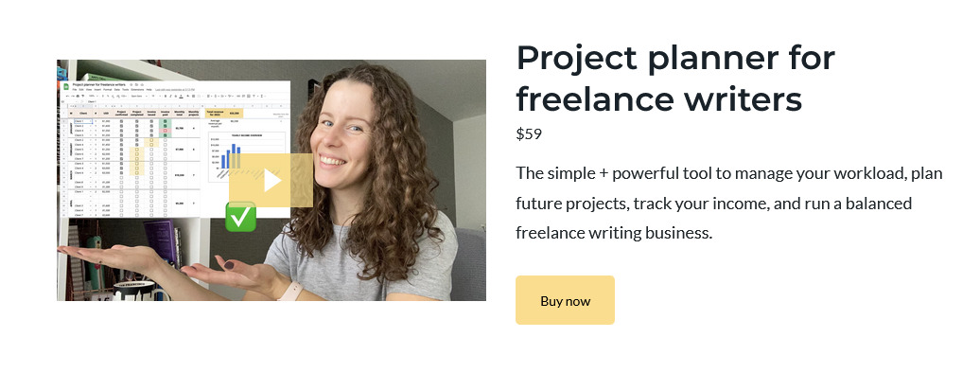
Task: Click the Extensions menu in spreadsheet preview
Action: click(x=137, y=90)
